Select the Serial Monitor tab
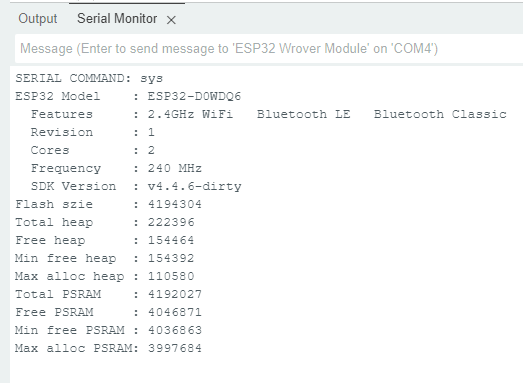Image resolution: width=523 pixels, height=383 pixels. point(117,19)
